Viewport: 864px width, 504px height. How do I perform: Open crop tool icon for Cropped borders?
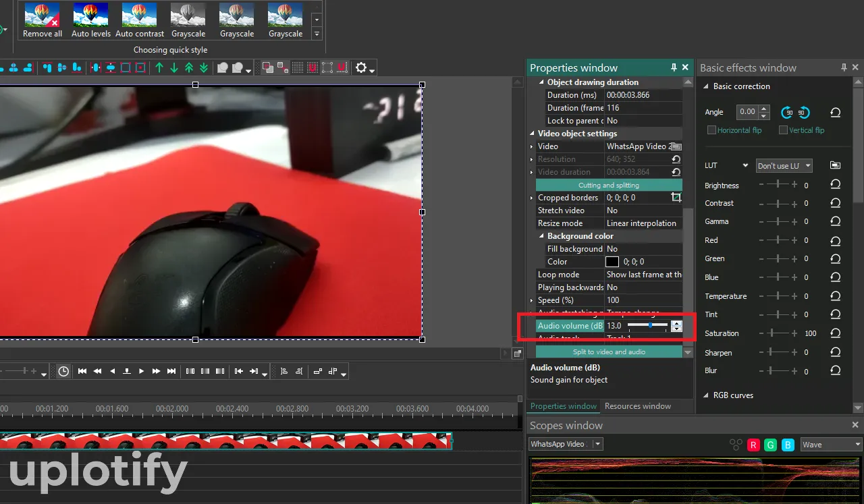tap(676, 198)
